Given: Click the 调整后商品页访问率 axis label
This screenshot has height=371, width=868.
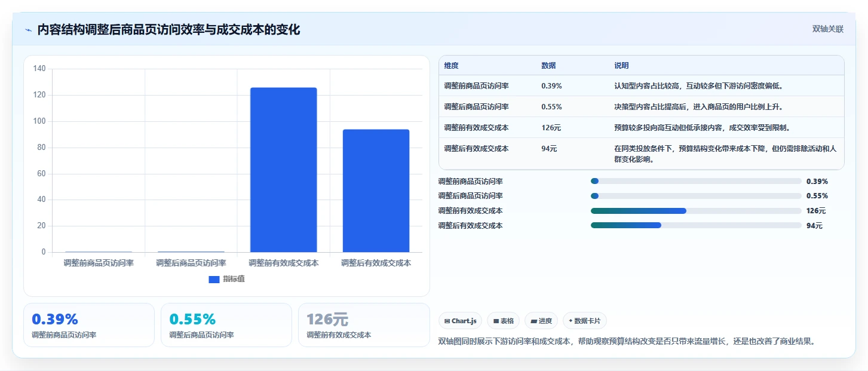Looking at the screenshot, I should pyautogui.click(x=191, y=263).
